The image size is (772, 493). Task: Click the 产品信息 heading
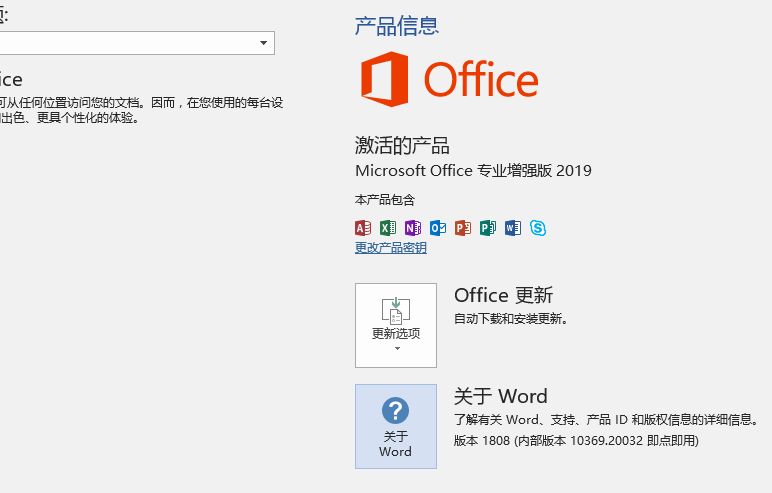click(x=397, y=26)
